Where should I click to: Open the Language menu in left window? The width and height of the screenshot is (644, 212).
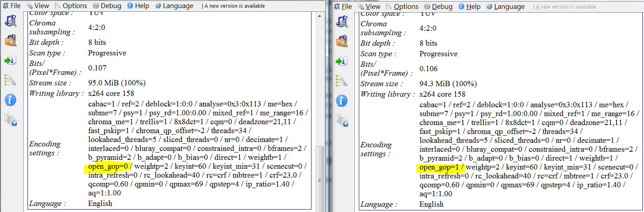[174, 6]
